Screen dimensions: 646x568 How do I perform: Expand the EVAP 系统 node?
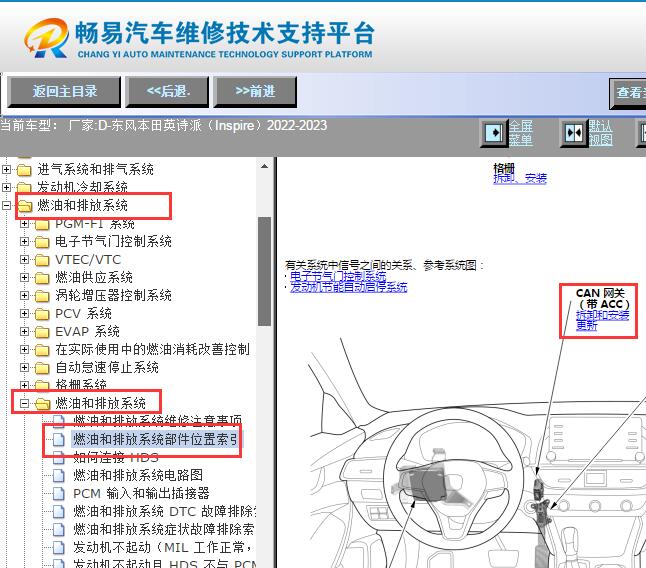pyautogui.click(x=25, y=332)
